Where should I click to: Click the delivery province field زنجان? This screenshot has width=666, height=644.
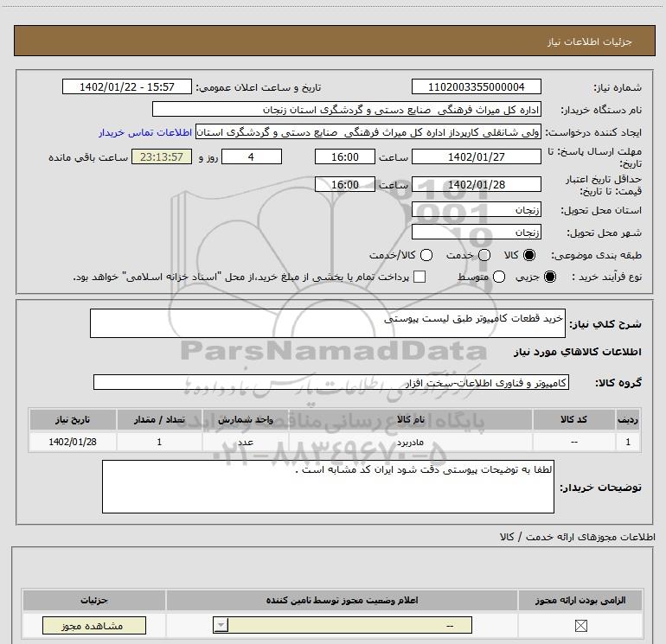(476, 210)
